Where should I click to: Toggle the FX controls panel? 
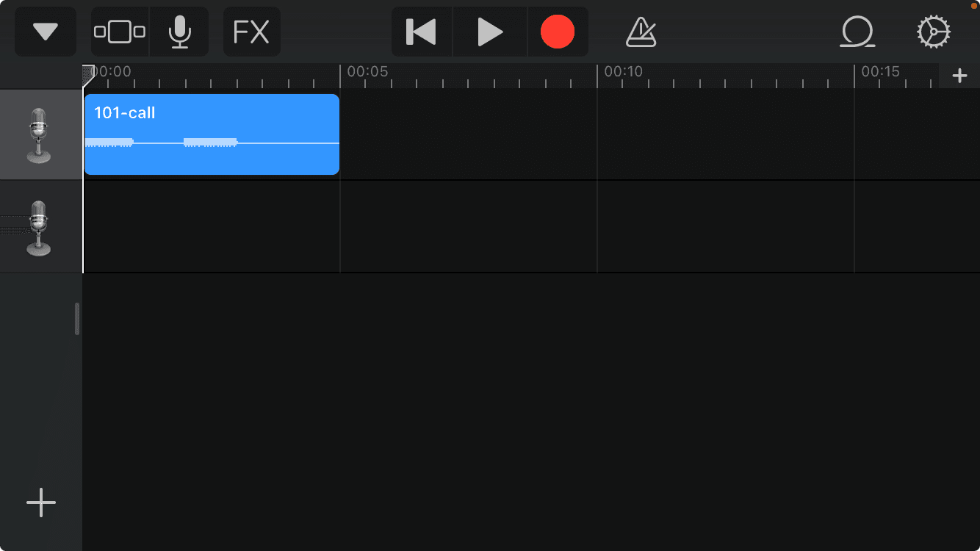(x=251, y=32)
